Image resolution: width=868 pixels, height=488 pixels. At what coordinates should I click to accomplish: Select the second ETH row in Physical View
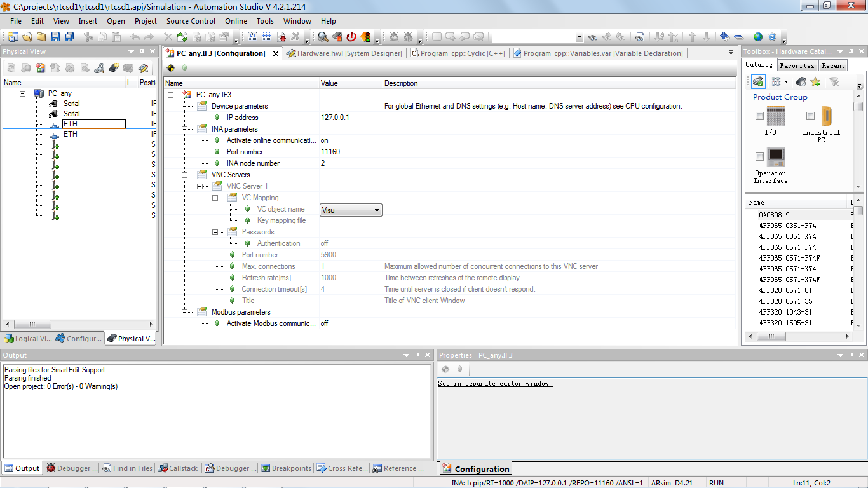point(70,134)
